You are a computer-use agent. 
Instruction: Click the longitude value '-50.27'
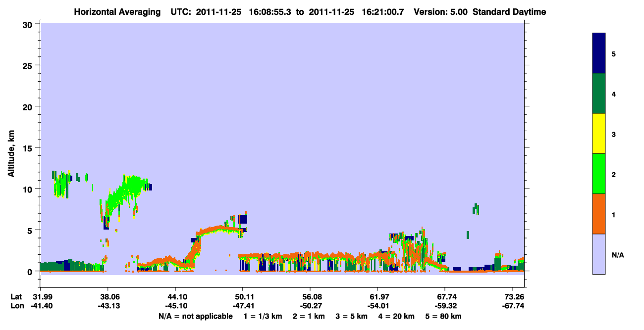click(310, 306)
